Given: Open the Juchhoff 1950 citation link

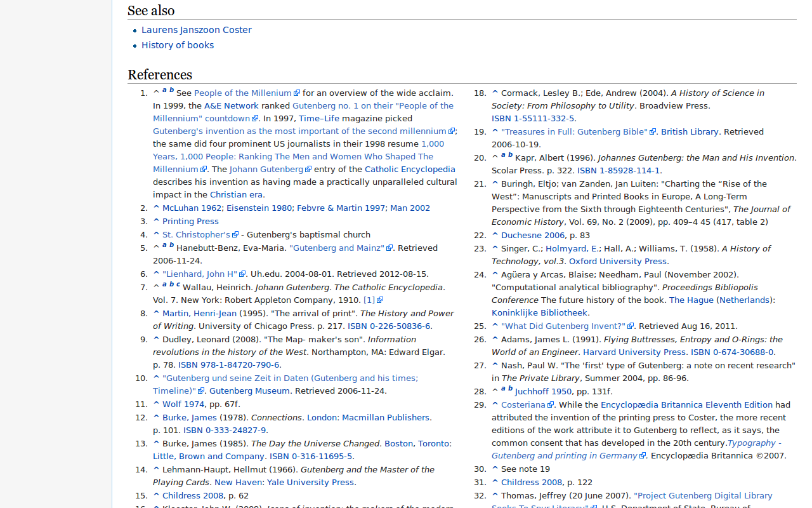Looking at the screenshot, I should click(543, 391).
